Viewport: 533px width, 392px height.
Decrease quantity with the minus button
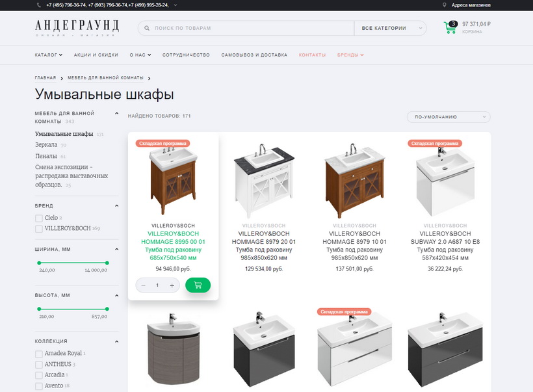pyautogui.click(x=144, y=285)
